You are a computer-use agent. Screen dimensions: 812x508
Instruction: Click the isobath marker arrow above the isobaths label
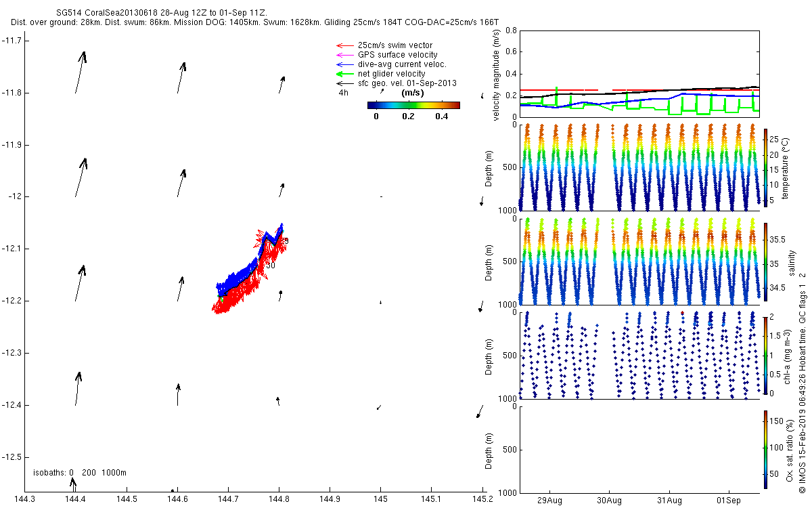(74, 484)
